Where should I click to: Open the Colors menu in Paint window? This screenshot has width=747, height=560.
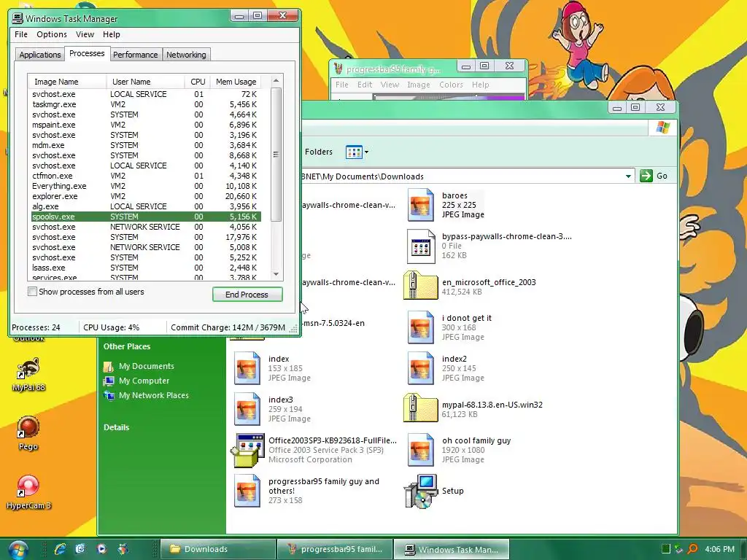click(x=451, y=85)
